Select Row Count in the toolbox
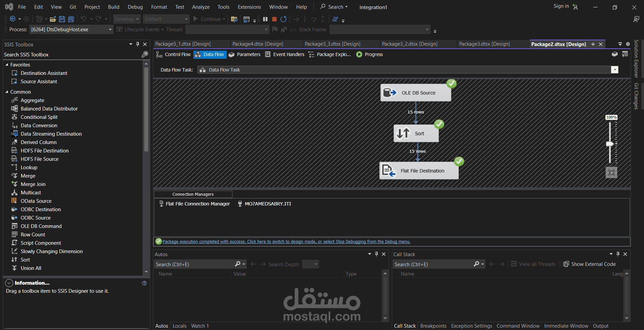The width and height of the screenshot is (644, 330). (33, 235)
